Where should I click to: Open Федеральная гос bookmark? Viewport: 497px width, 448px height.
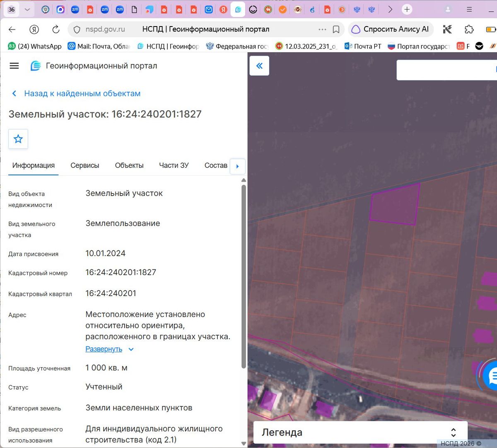[x=237, y=46]
